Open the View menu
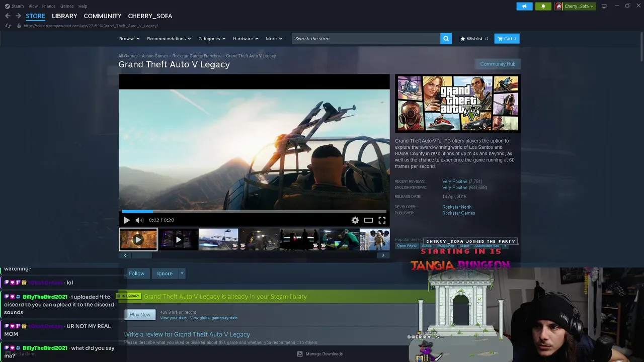The width and height of the screenshot is (644, 362). tap(33, 6)
